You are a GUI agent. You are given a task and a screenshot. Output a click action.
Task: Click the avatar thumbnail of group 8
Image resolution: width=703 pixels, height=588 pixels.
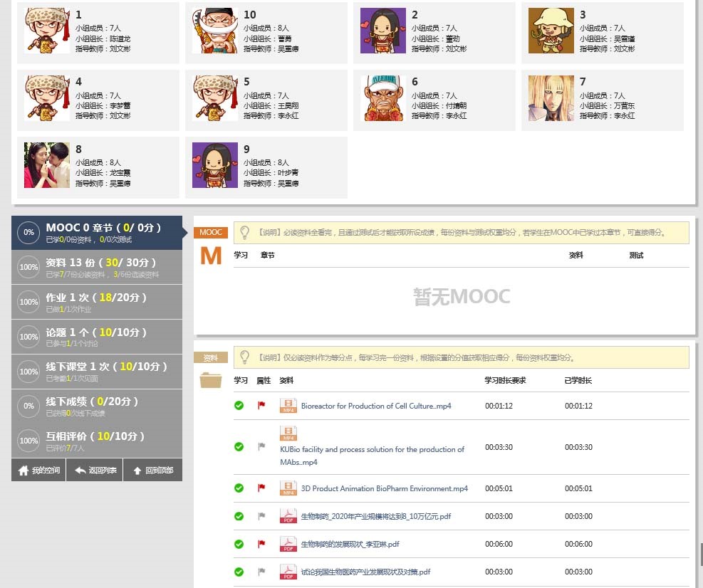point(47,165)
